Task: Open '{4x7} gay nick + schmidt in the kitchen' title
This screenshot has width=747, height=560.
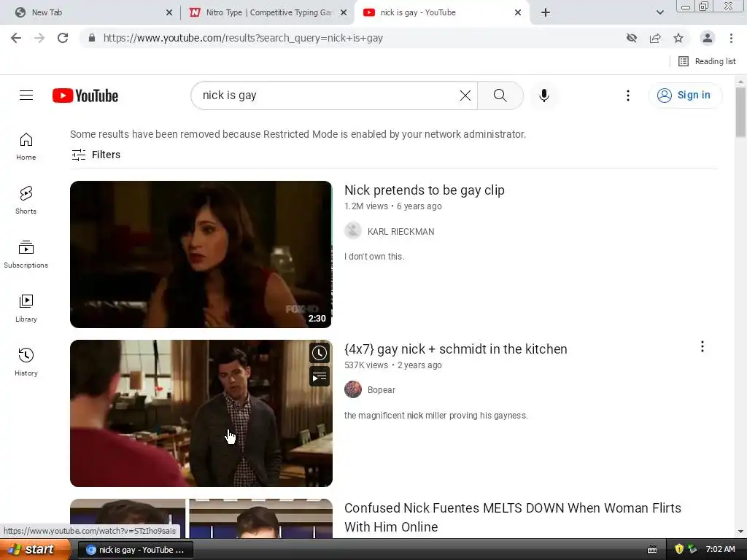Action: pyautogui.click(x=455, y=349)
